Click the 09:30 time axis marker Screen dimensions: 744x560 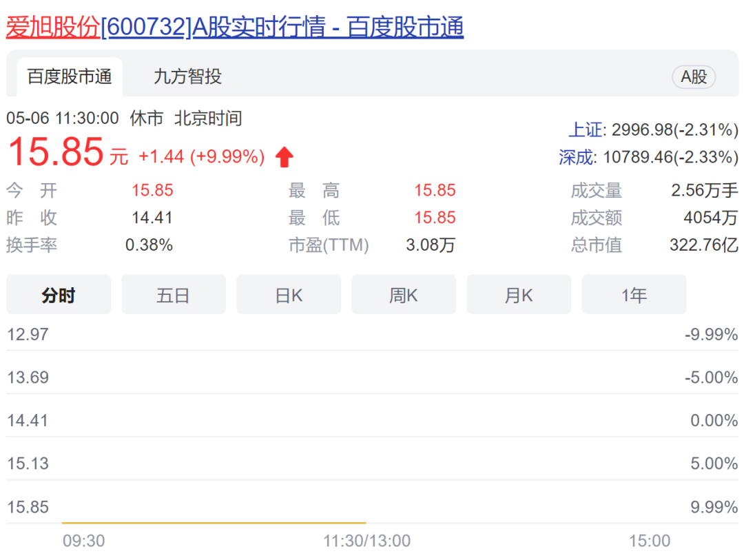(84, 541)
